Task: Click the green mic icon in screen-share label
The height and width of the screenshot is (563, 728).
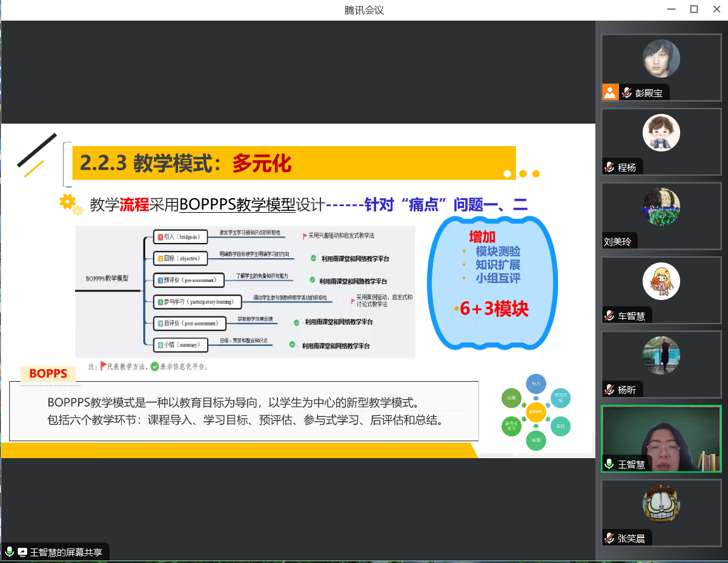Action: pos(10,552)
